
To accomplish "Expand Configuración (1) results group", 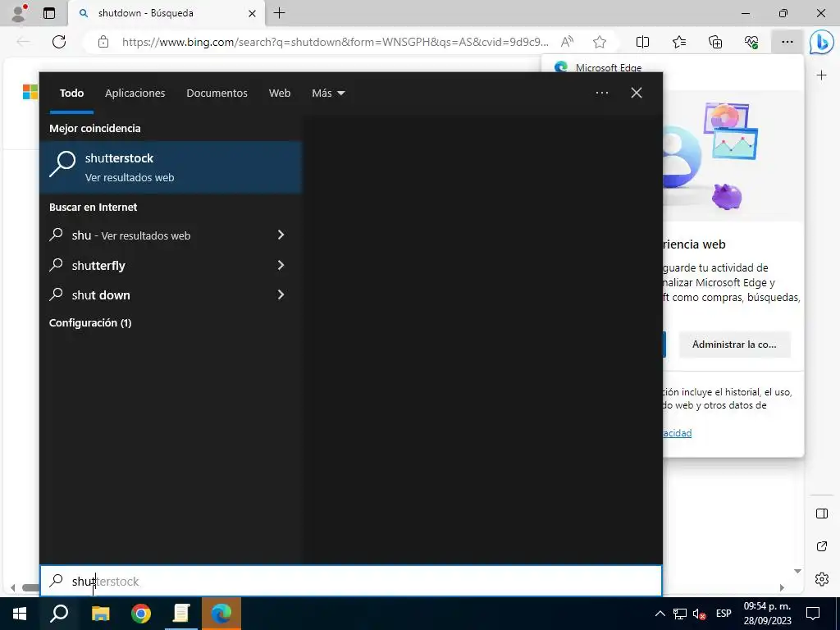I will point(90,322).
